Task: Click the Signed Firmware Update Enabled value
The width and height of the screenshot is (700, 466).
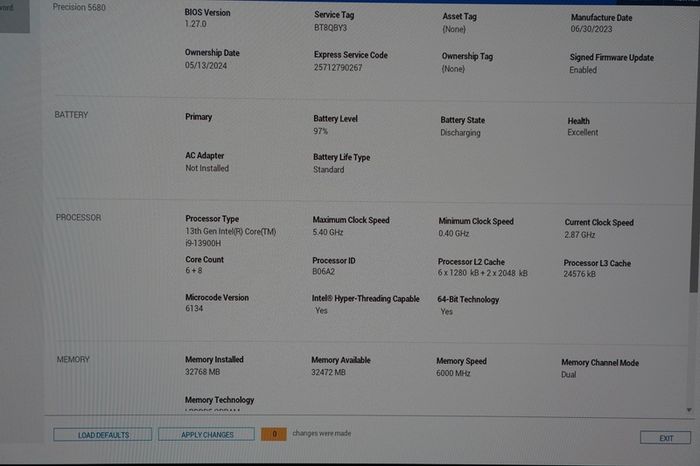Action: 583,70
